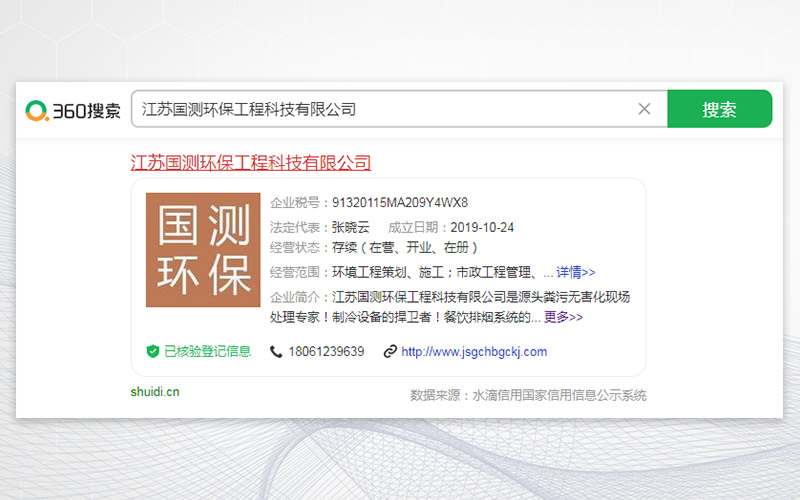Open 更多>> link for 企业简介

click(563, 317)
